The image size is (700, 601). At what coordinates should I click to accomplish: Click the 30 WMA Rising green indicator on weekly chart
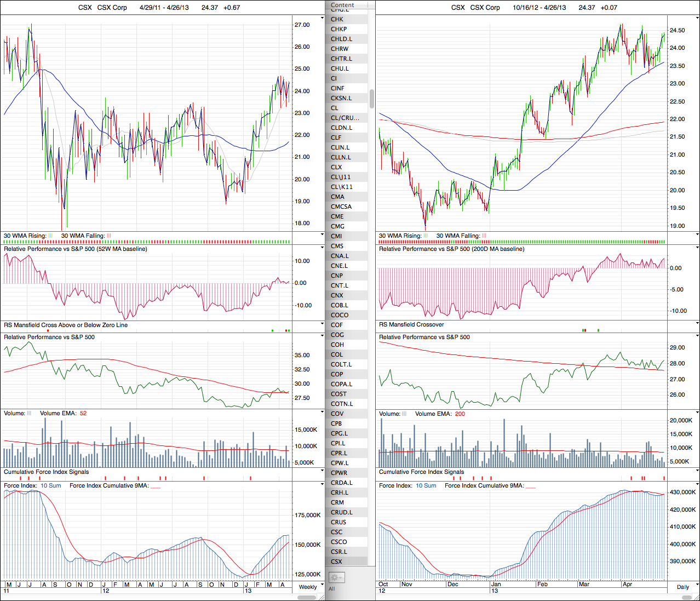[50, 236]
